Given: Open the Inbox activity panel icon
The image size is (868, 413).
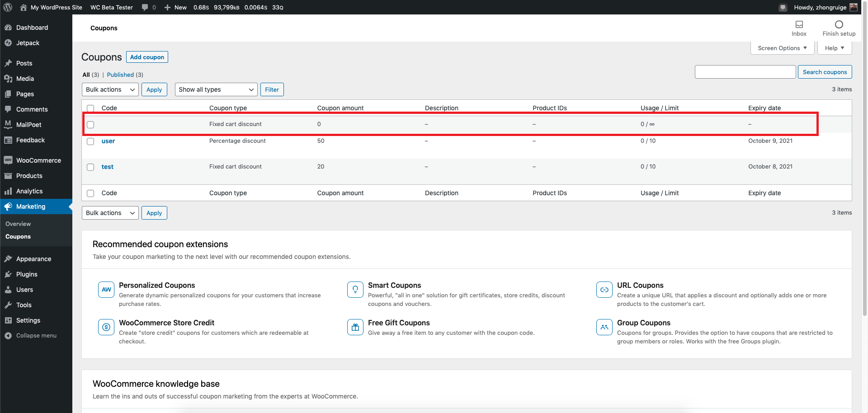Looking at the screenshot, I should [x=799, y=25].
